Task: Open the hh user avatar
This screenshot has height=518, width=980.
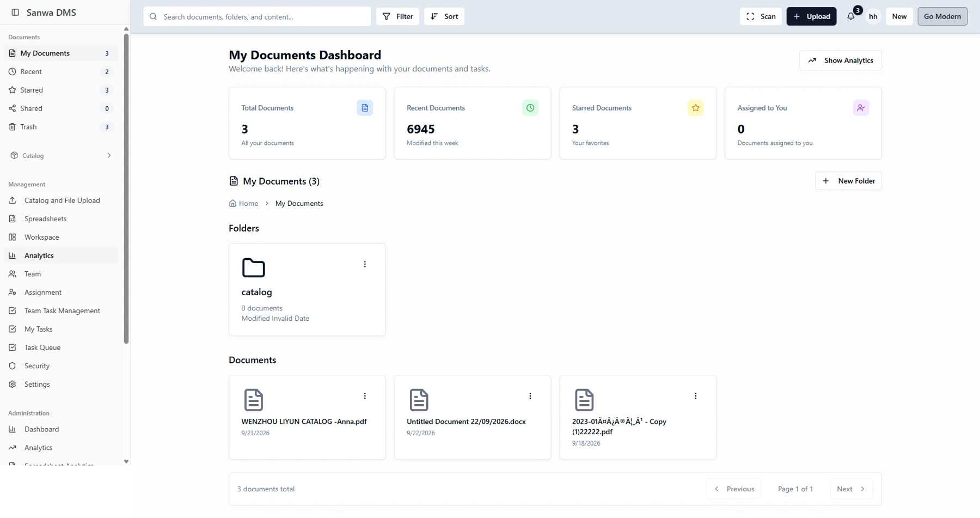Action: point(873,16)
